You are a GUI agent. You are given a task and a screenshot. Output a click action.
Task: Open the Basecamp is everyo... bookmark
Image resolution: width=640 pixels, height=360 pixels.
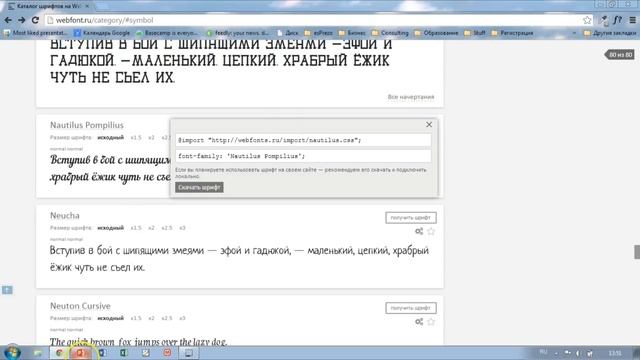(x=167, y=33)
